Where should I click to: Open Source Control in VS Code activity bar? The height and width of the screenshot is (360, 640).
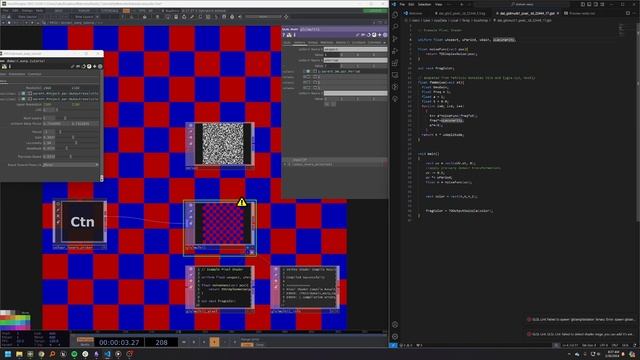click(395, 39)
